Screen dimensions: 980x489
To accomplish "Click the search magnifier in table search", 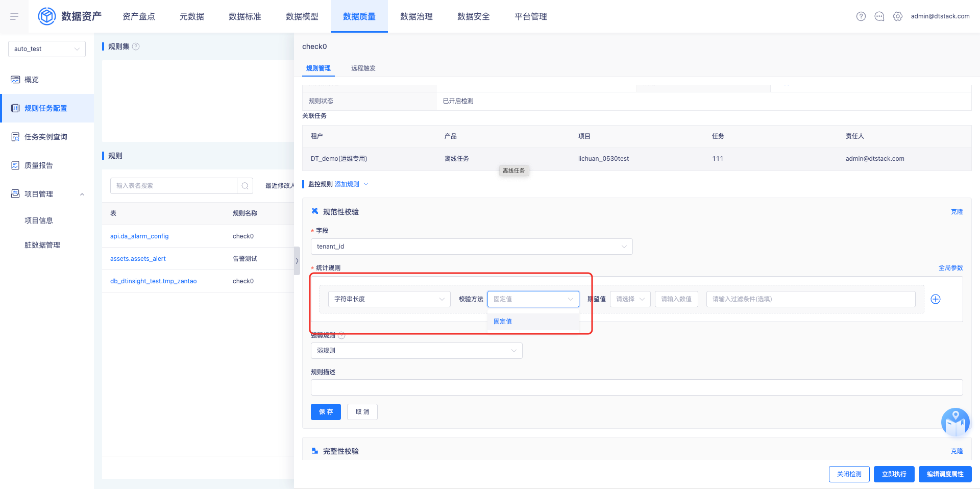I will (x=245, y=186).
